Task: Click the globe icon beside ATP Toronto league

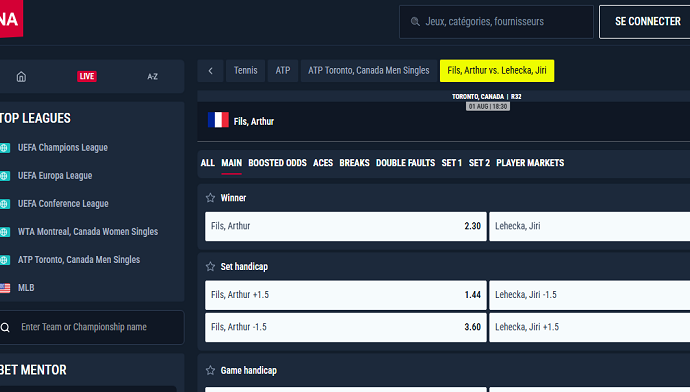Action: [x=5, y=260]
